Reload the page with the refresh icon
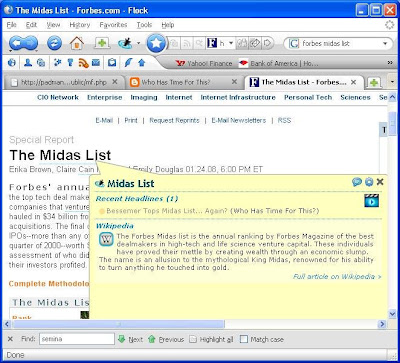The height and width of the screenshot is (363, 400). click(x=54, y=43)
